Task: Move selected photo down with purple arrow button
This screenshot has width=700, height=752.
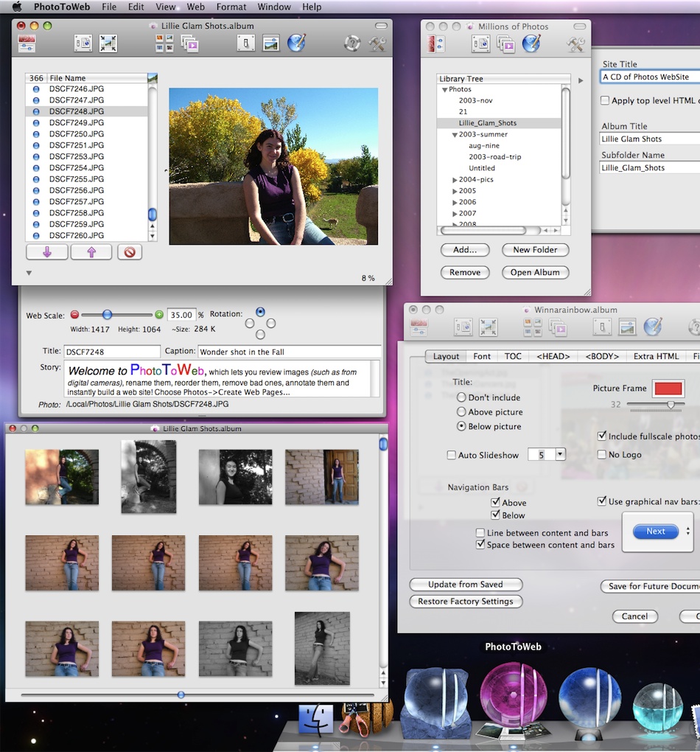Action: 47,252
